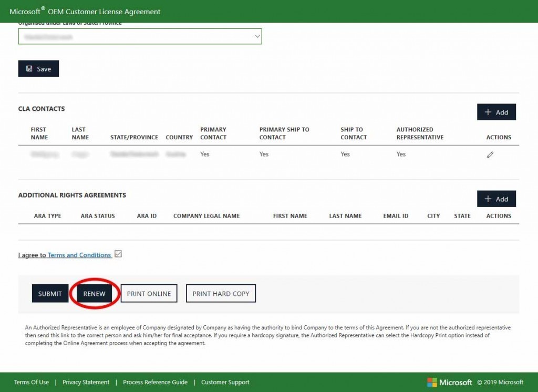Click the PRIMARY CONTACT column header
Image resolution: width=538 pixels, height=392 pixels.
(213, 133)
